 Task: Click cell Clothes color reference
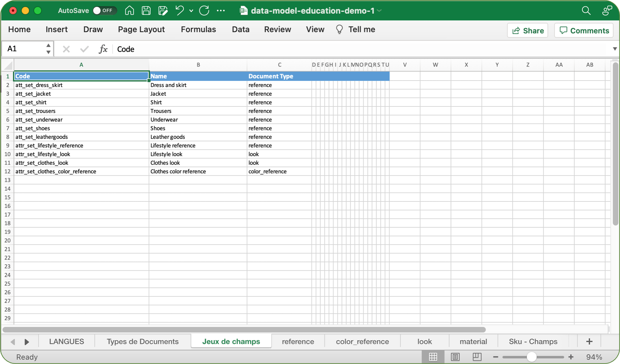(x=198, y=172)
